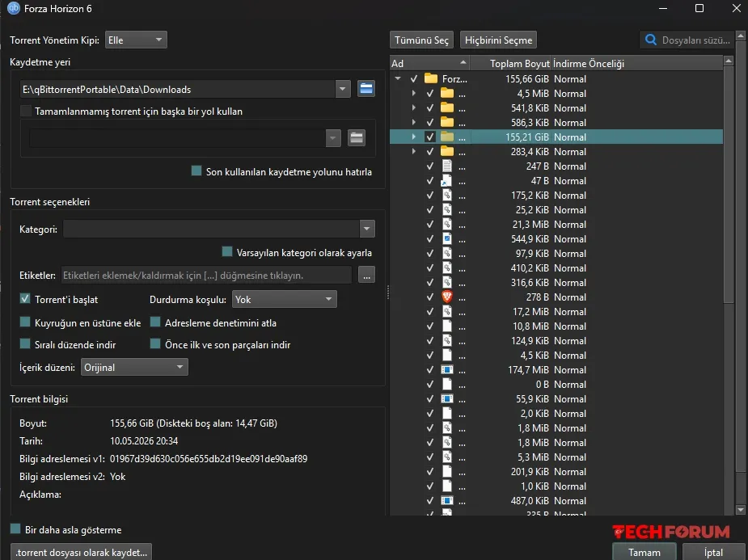Expand the 4,5 MiB folder tree arrow
This screenshot has width=748, height=560.
[413, 94]
